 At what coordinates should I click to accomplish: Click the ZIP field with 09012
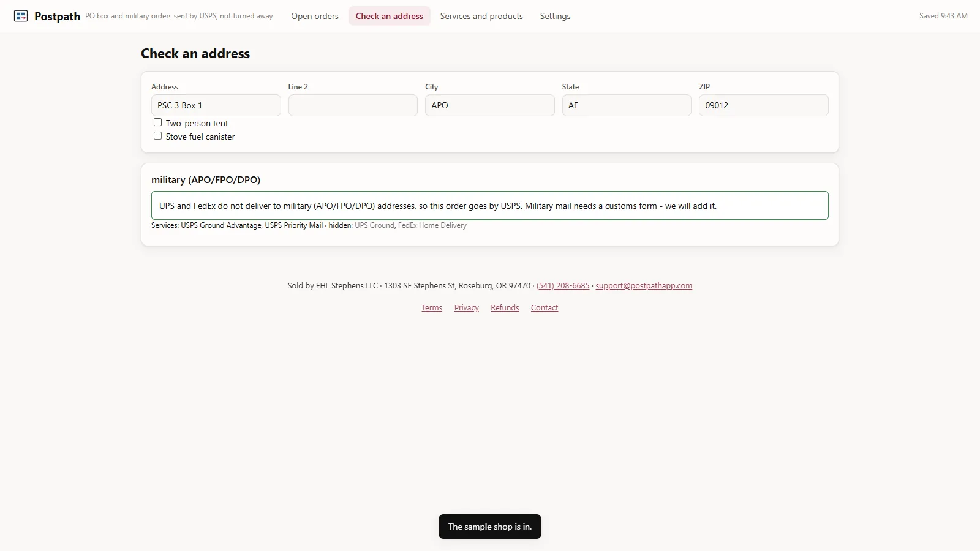[x=763, y=105]
